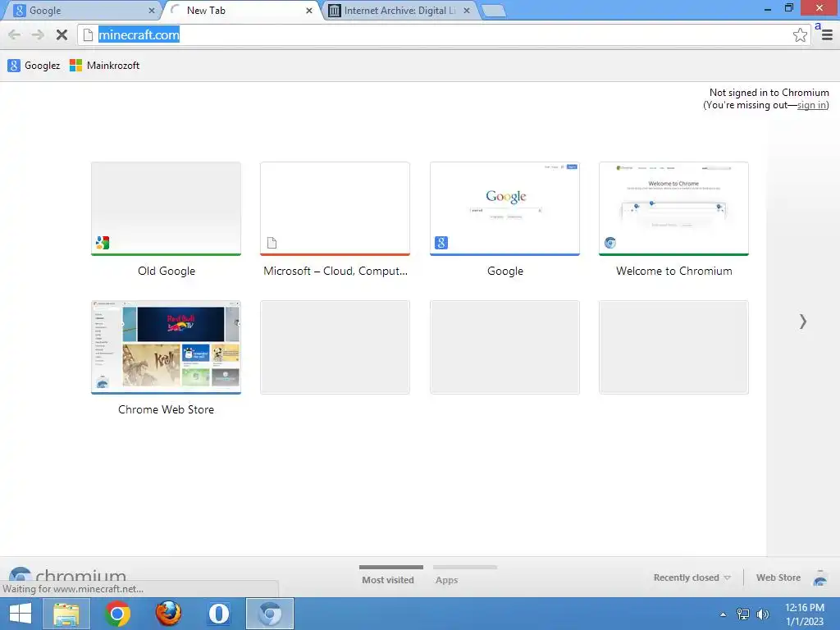Open the Googlez bookmark
Screen dimensions: 840x630
point(34,66)
